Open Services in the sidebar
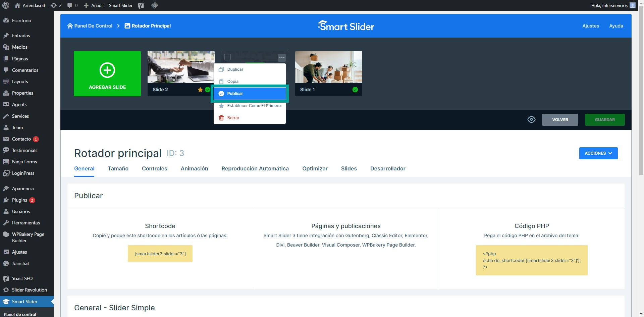The width and height of the screenshot is (644, 317). [x=27, y=116]
